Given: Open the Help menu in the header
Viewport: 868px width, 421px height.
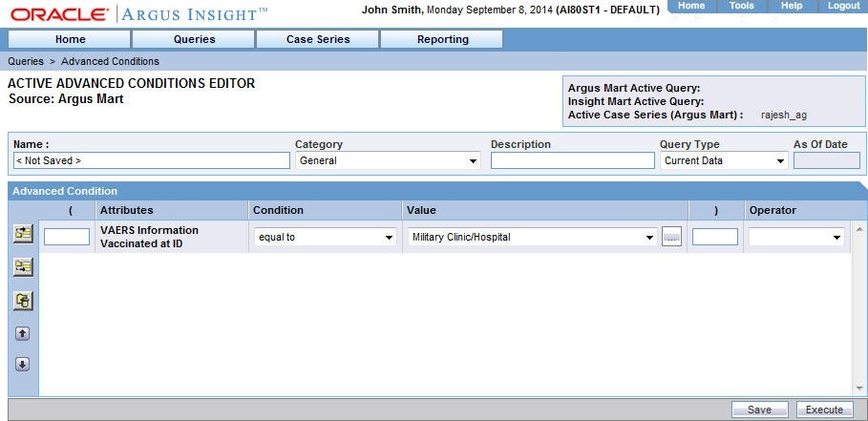Looking at the screenshot, I should (x=791, y=6).
